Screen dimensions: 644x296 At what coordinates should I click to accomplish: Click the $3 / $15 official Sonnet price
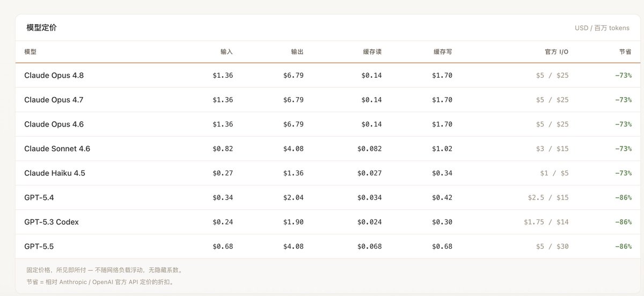pyautogui.click(x=554, y=149)
